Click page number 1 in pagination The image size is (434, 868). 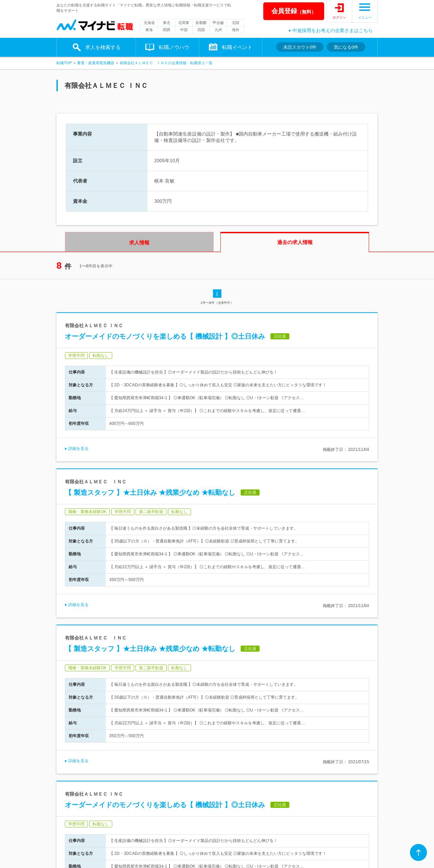coord(217,293)
